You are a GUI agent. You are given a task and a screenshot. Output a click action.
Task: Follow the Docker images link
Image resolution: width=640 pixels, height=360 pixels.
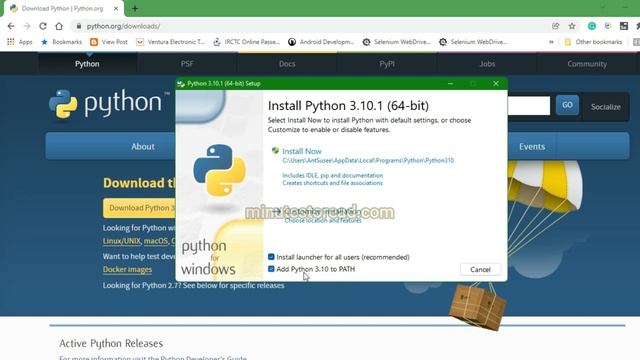127,269
